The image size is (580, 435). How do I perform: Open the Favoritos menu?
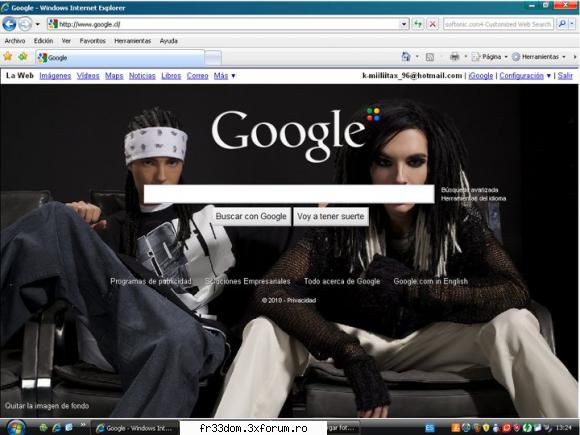[92, 41]
